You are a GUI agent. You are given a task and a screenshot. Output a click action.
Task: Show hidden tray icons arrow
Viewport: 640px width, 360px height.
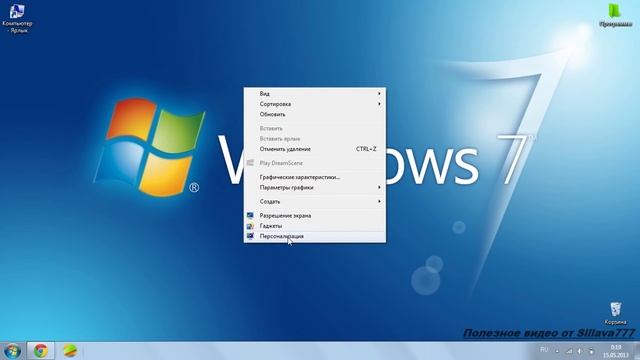(557, 351)
